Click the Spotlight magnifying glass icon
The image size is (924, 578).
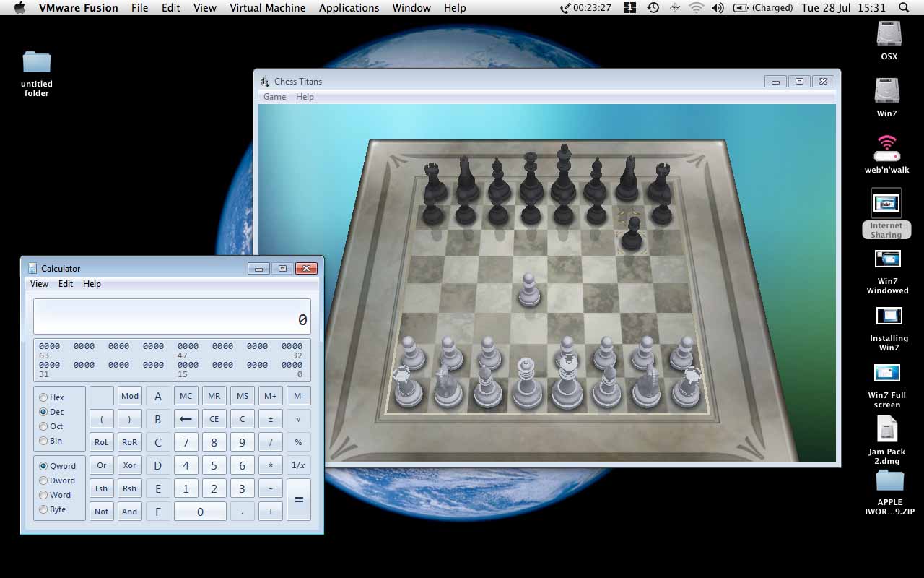(905, 8)
